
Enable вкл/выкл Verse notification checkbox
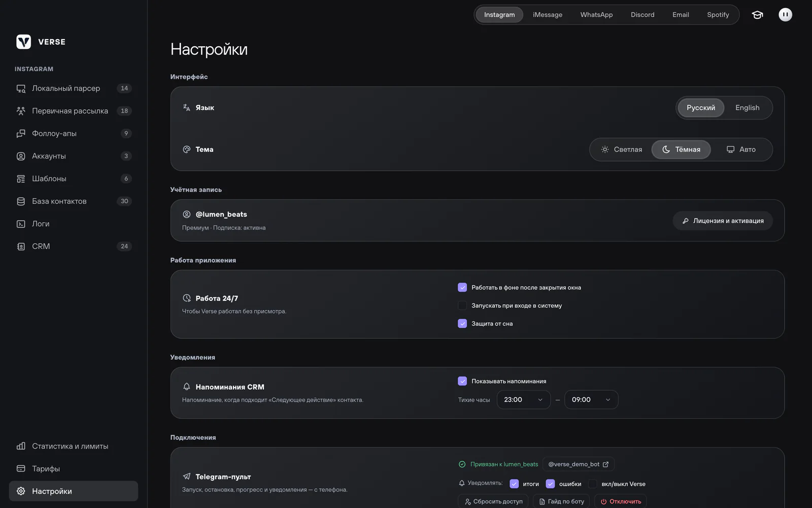tap(592, 484)
